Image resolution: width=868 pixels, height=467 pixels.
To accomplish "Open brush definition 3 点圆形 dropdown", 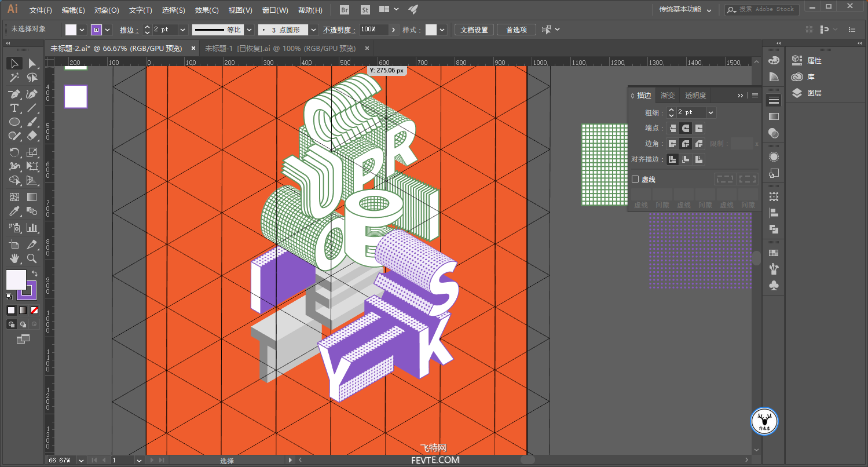I will tap(313, 30).
